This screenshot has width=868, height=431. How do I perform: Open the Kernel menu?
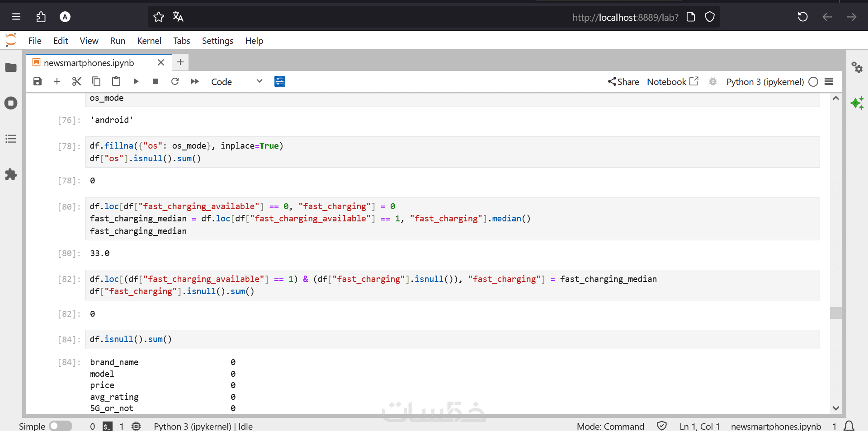pos(149,41)
